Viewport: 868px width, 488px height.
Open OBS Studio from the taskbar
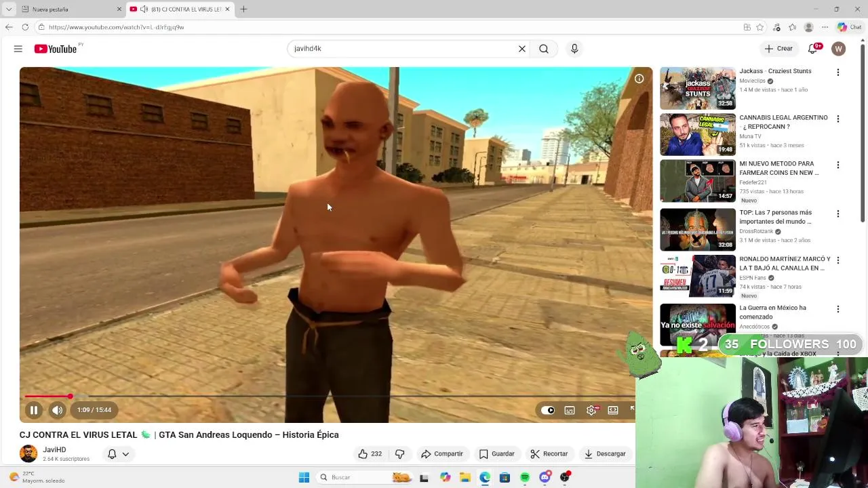565,477
